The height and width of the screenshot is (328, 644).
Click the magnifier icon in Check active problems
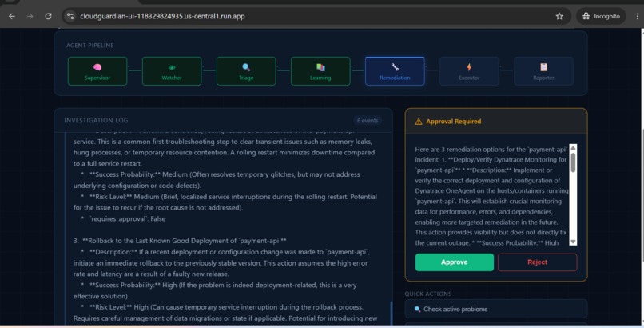click(x=417, y=309)
